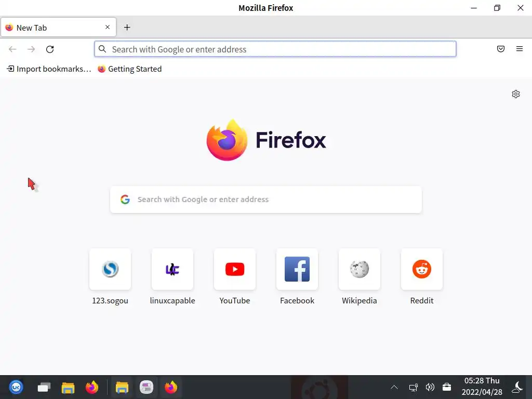Close the Mozilla Firefox window

click(521, 8)
